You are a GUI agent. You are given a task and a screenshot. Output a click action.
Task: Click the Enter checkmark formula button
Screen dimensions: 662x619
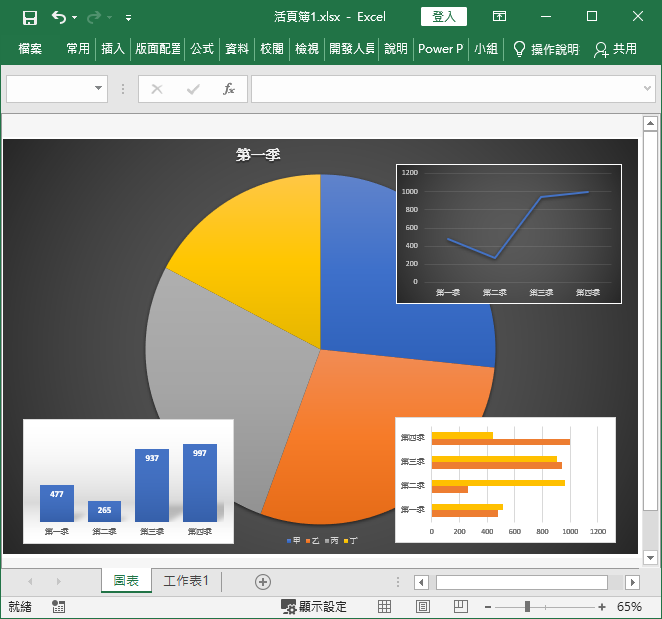(x=193, y=89)
